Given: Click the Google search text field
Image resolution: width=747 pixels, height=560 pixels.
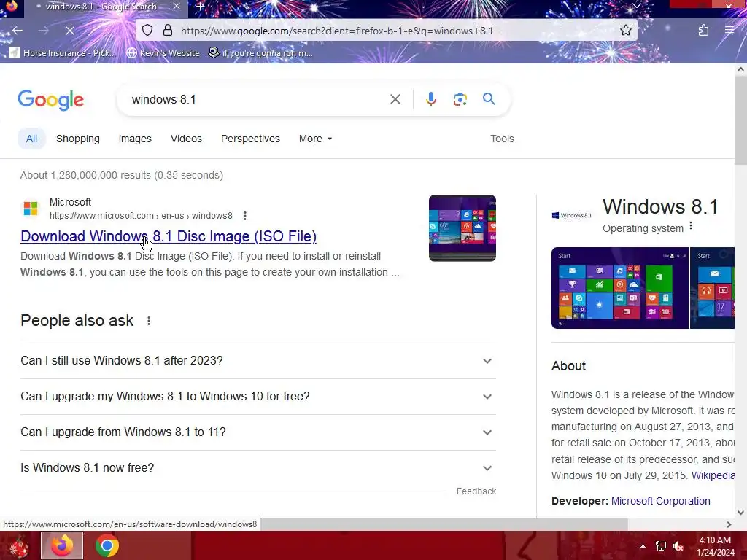Looking at the screenshot, I should (x=258, y=99).
